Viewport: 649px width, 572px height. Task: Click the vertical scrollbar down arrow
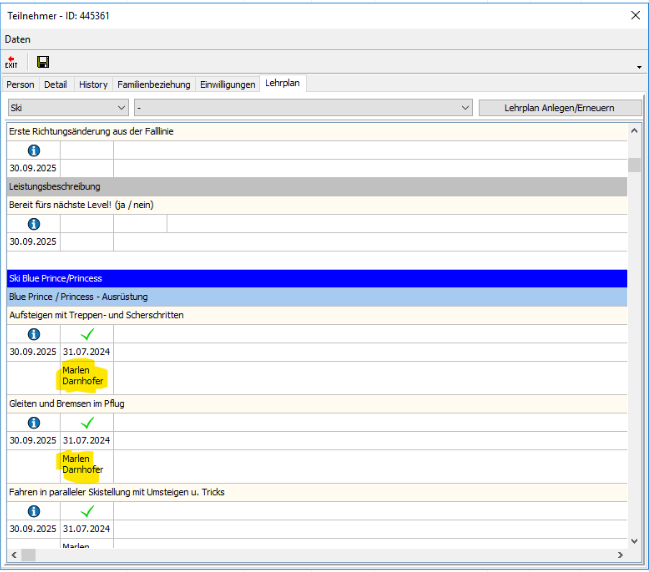coord(633,540)
